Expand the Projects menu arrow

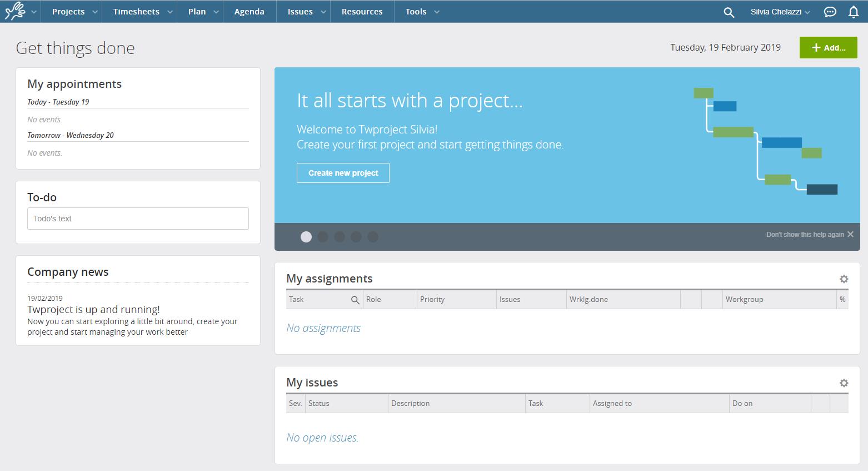point(95,12)
